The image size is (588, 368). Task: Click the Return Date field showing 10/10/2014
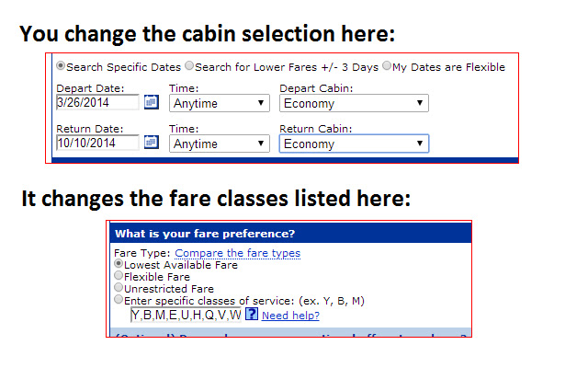click(96, 143)
